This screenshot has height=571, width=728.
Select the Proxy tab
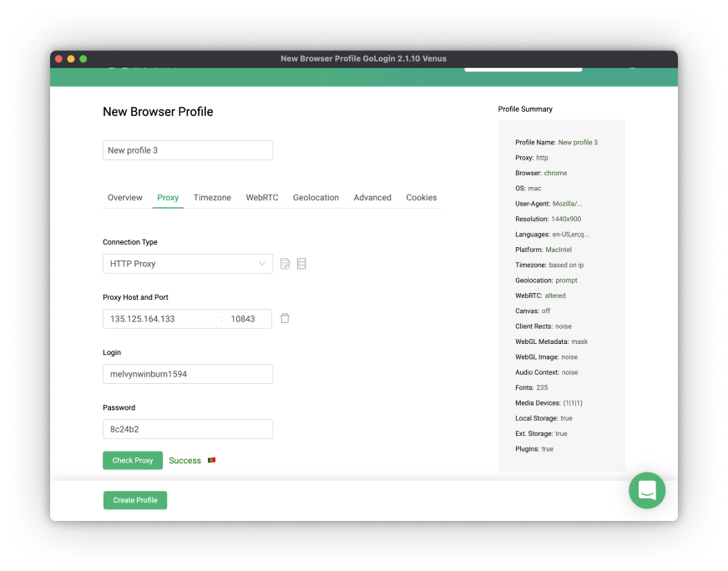[x=168, y=197]
